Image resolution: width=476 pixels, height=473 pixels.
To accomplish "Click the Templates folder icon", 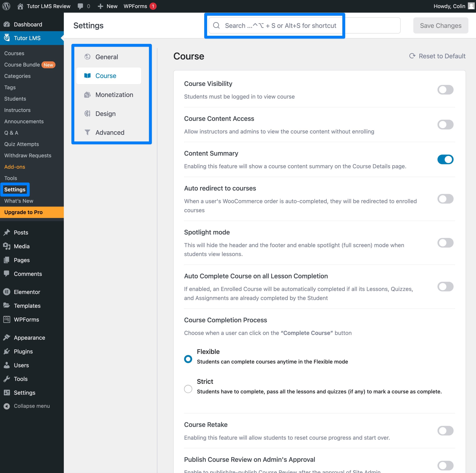I will click(7, 306).
